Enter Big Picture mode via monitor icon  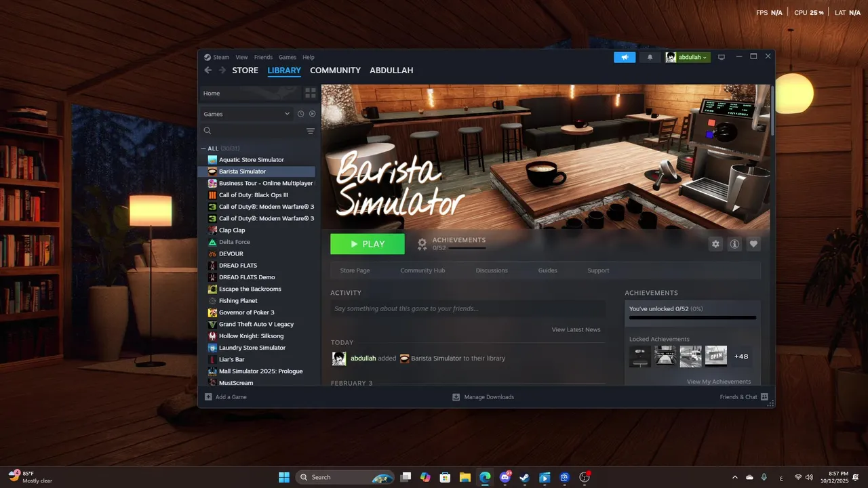[722, 57]
